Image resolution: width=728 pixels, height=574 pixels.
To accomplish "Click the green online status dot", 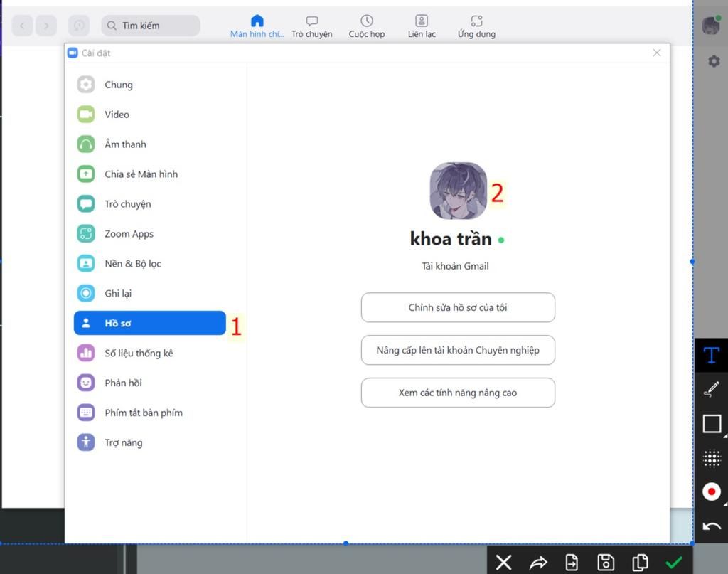I will (501, 240).
